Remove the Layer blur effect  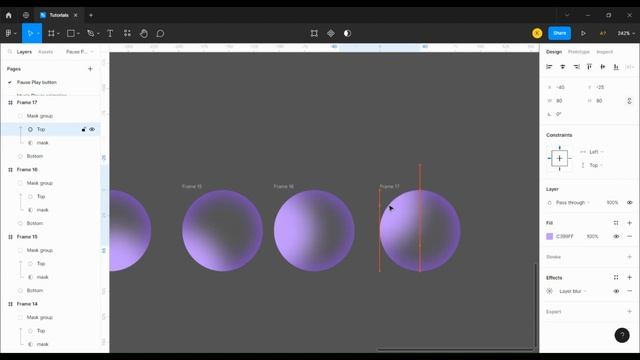[x=629, y=291]
